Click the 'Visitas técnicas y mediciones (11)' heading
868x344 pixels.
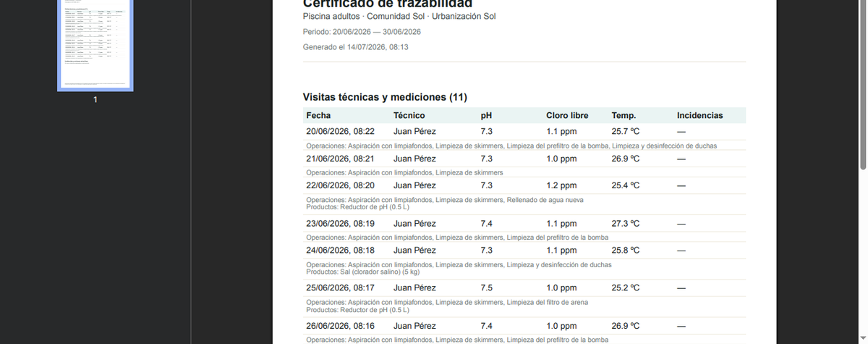386,97
